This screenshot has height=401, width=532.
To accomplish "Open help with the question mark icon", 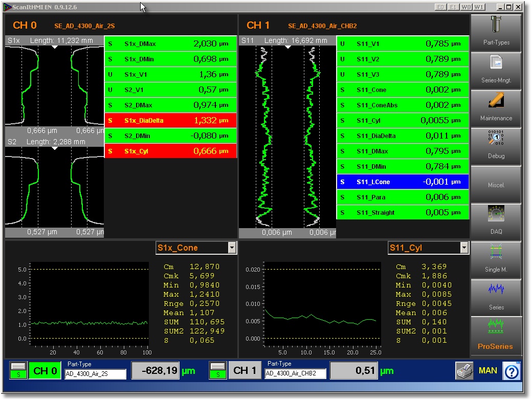I will tap(511, 371).
